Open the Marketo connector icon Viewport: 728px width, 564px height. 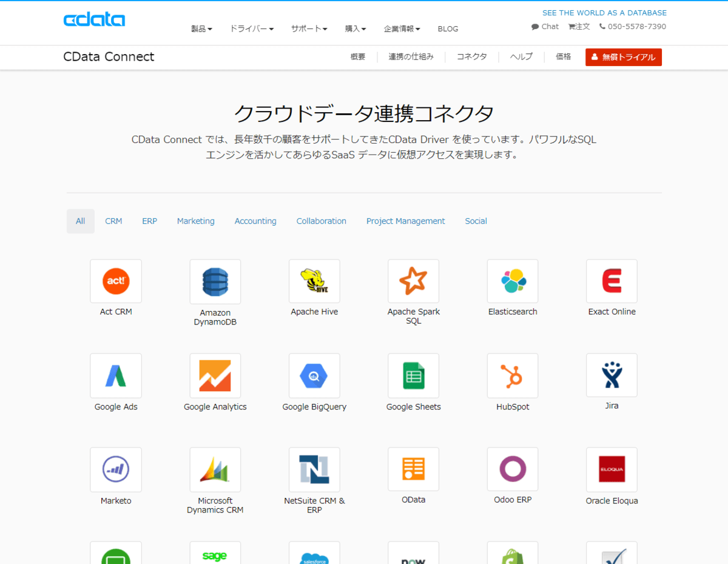point(116,470)
